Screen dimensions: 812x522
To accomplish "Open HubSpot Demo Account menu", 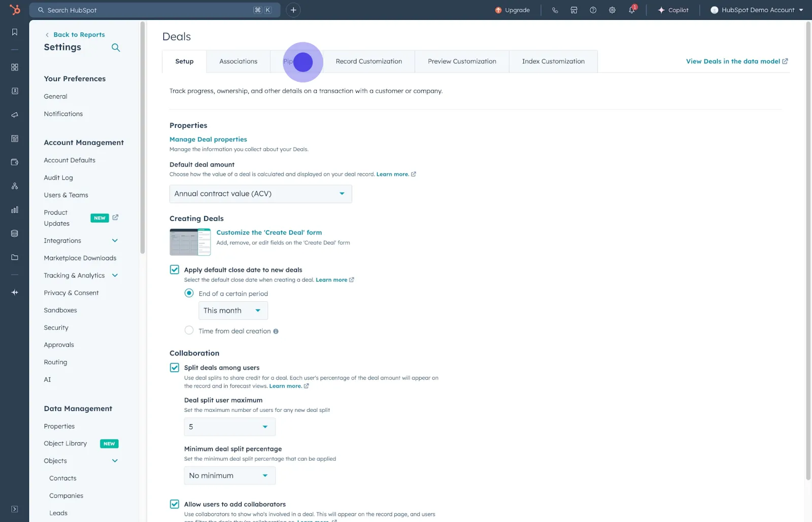I will click(x=757, y=10).
